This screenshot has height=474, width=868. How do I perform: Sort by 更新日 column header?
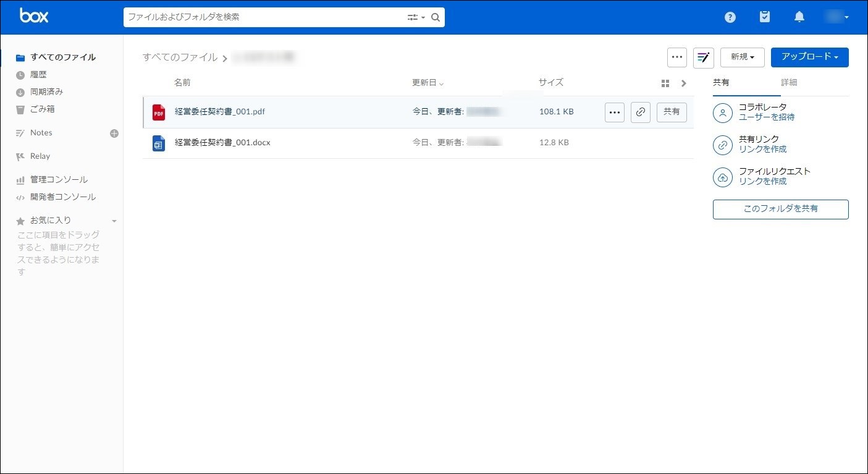pos(428,83)
